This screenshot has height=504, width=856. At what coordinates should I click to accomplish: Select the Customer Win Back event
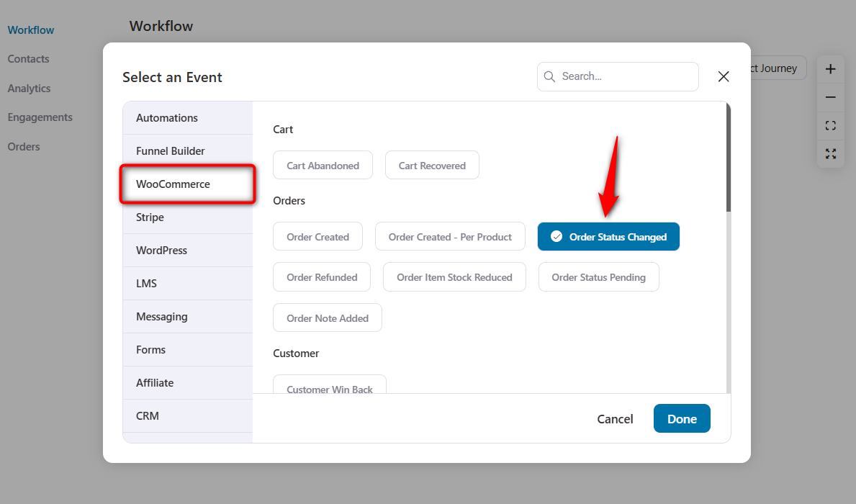click(330, 384)
